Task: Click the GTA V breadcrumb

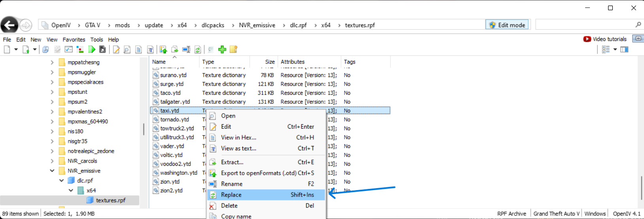Action: tap(92, 25)
